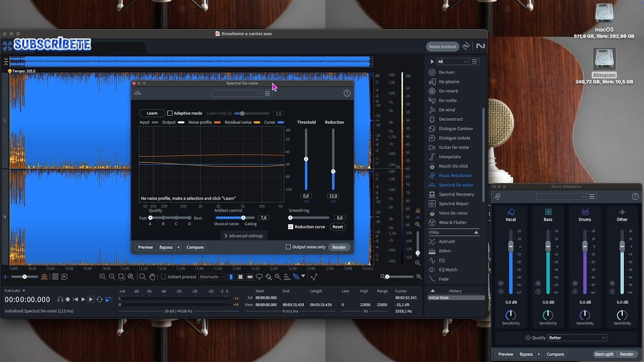Open the Almacen drive on desktop
Screen dimensions: 644x362
[x=604, y=59]
